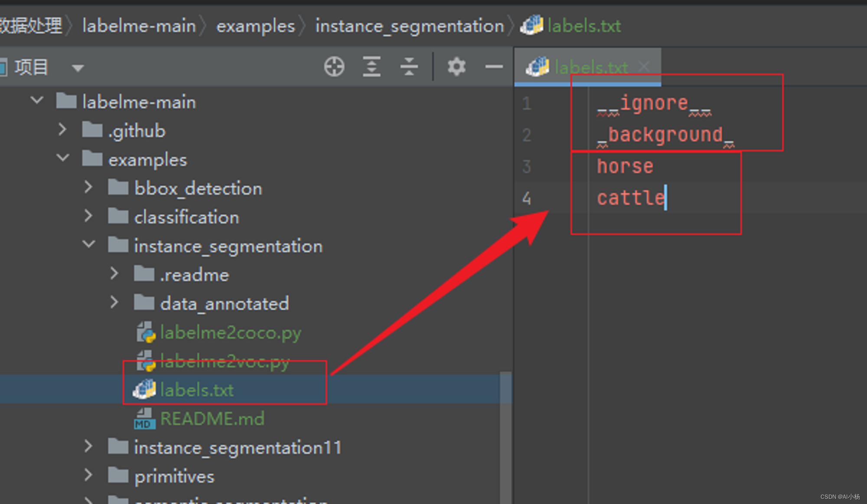Click the labelme2coco.py Python file icon
This screenshot has height=504, width=867.
(x=146, y=333)
